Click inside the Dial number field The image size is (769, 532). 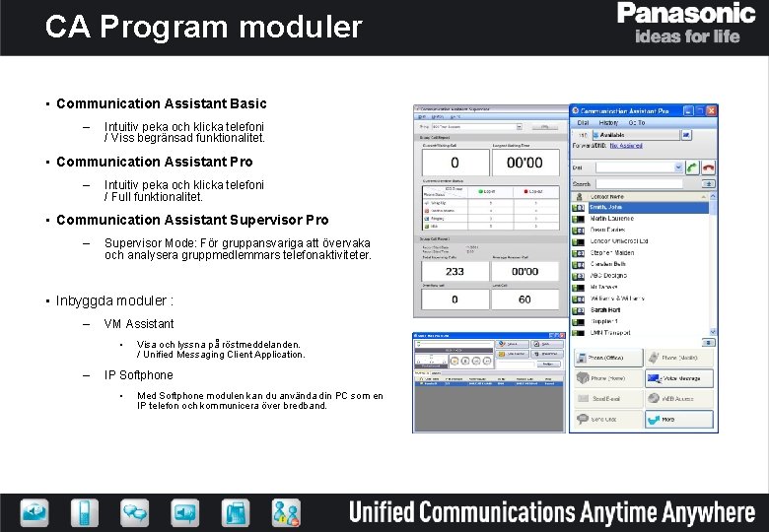[635, 167]
